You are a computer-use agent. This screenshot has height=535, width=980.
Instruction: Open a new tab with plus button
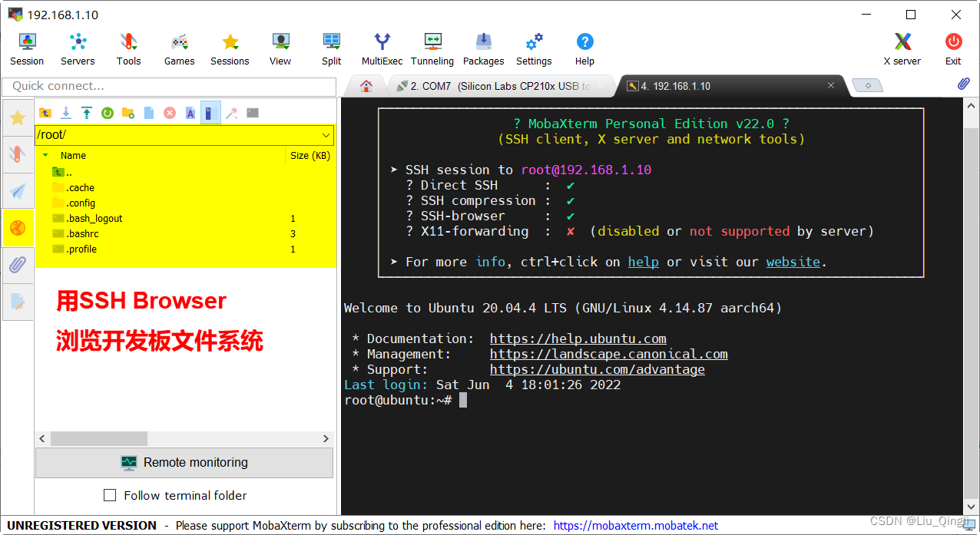click(x=868, y=86)
